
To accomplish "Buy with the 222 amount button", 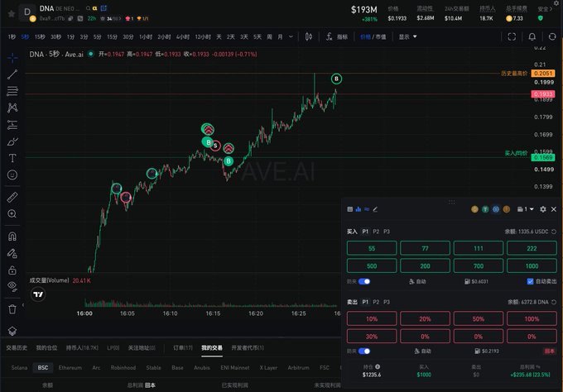I will [532, 248].
